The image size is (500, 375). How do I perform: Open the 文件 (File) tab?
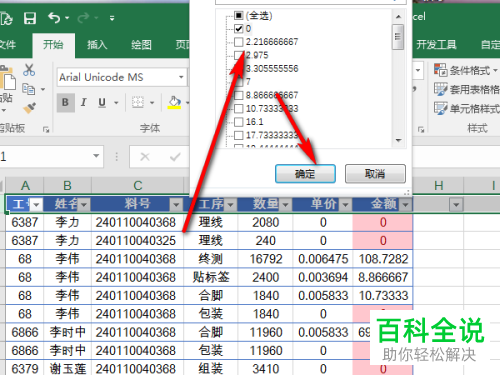8,45
